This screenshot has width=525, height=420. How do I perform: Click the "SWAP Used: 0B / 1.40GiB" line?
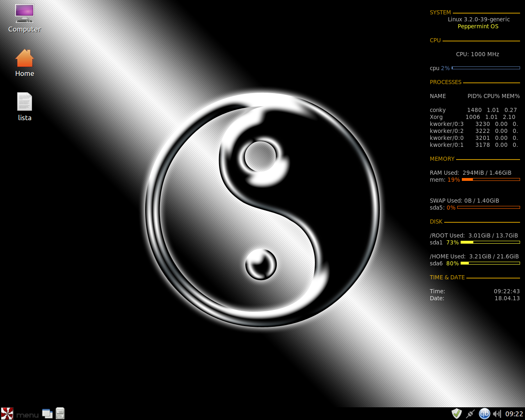tap(464, 201)
